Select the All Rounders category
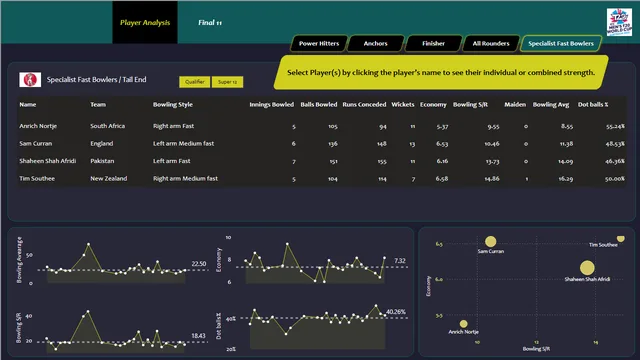Screen dimensions: 640x360 [x=491, y=43]
